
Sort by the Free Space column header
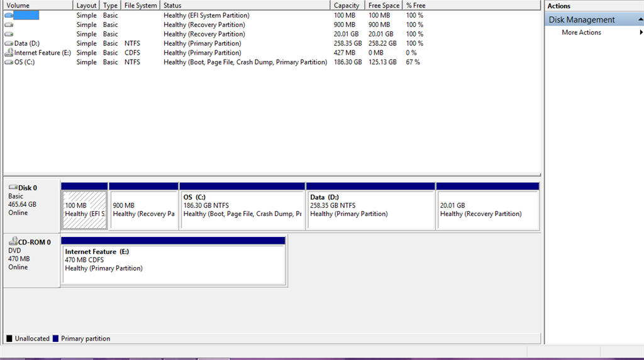[x=384, y=5]
